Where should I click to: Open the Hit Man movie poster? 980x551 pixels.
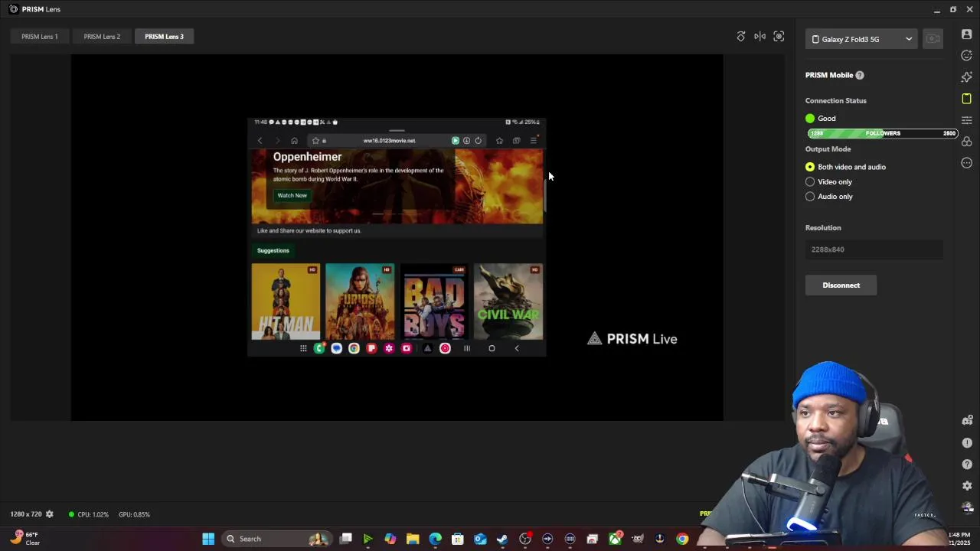(286, 302)
